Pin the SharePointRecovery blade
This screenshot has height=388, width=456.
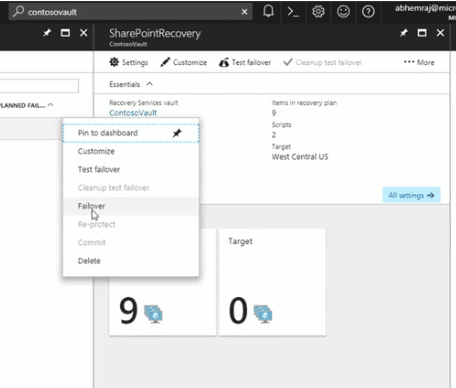pyautogui.click(x=404, y=33)
